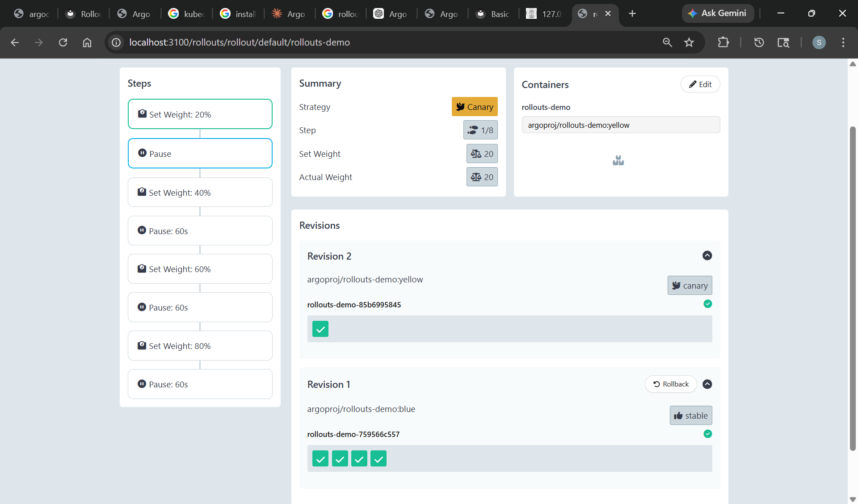Click the rollouts-demo-85b6995845 replica set name
Image resolution: width=858 pixels, height=504 pixels.
pos(354,305)
